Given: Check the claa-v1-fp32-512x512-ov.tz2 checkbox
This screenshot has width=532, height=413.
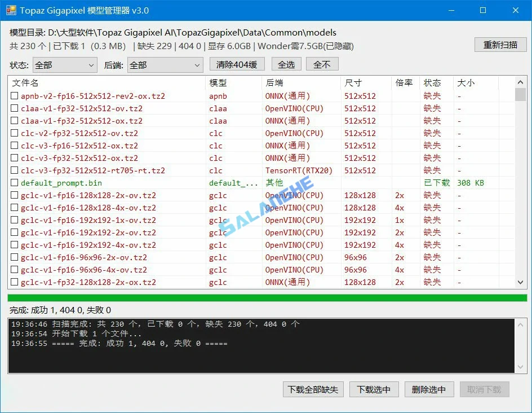Looking at the screenshot, I should click(14, 108).
